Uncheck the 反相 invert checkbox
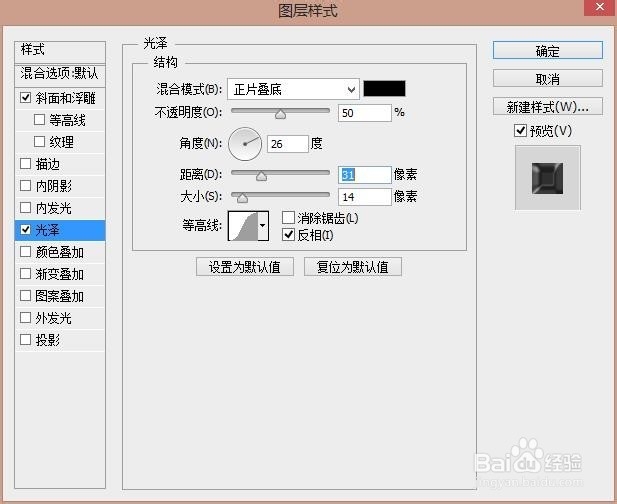617x504 pixels. [288, 235]
